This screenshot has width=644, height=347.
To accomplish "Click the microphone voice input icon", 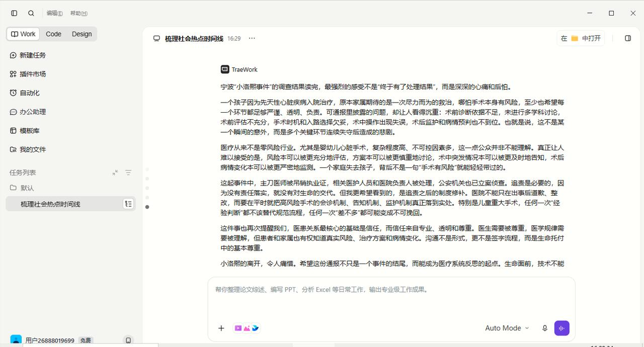I will point(544,328).
